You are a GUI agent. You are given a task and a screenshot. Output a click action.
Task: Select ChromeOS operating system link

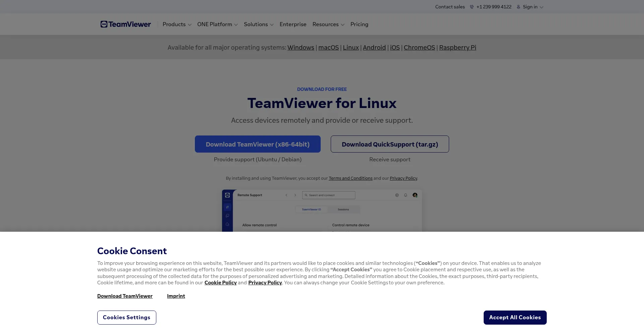[419, 48]
